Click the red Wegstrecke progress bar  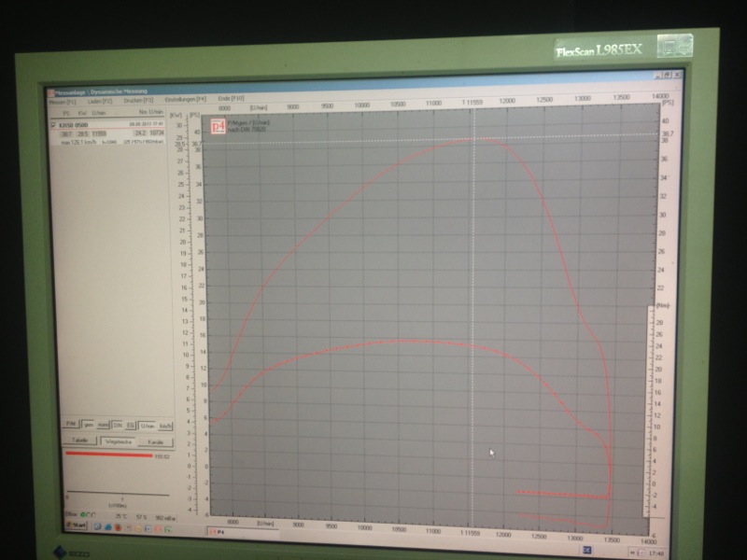[x=108, y=455]
